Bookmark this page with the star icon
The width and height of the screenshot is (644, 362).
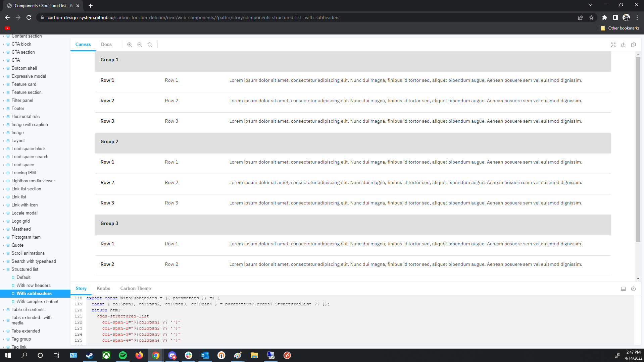click(x=591, y=17)
